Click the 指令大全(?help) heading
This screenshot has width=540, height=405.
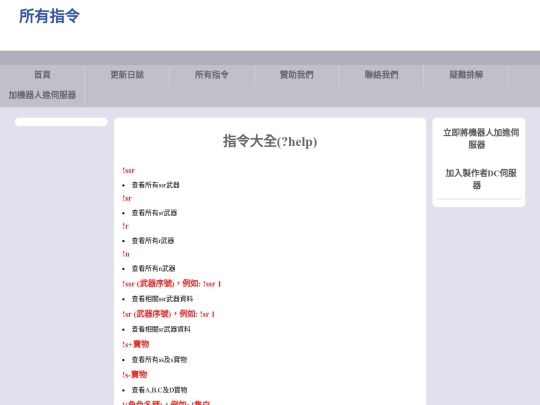click(x=270, y=142)
